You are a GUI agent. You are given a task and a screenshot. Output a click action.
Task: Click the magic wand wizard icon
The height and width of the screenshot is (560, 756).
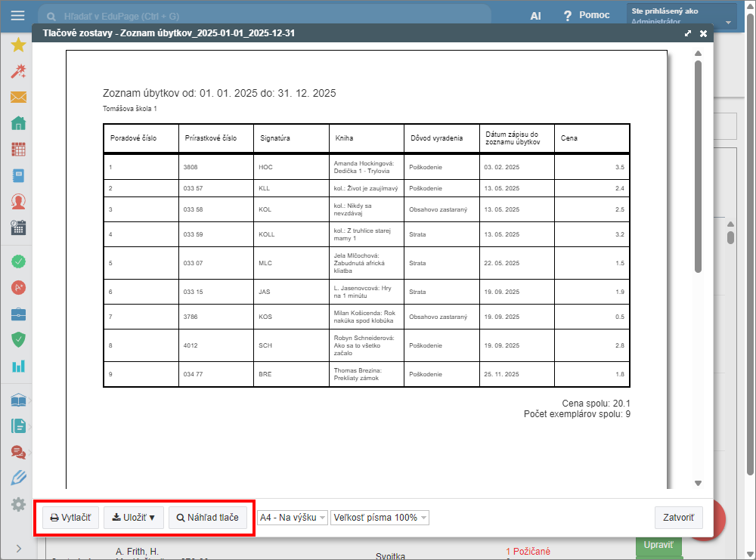coord(18,71)
